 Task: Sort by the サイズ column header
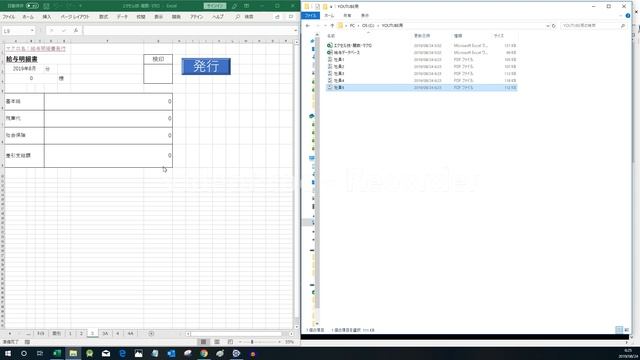[x=499, y=36]
